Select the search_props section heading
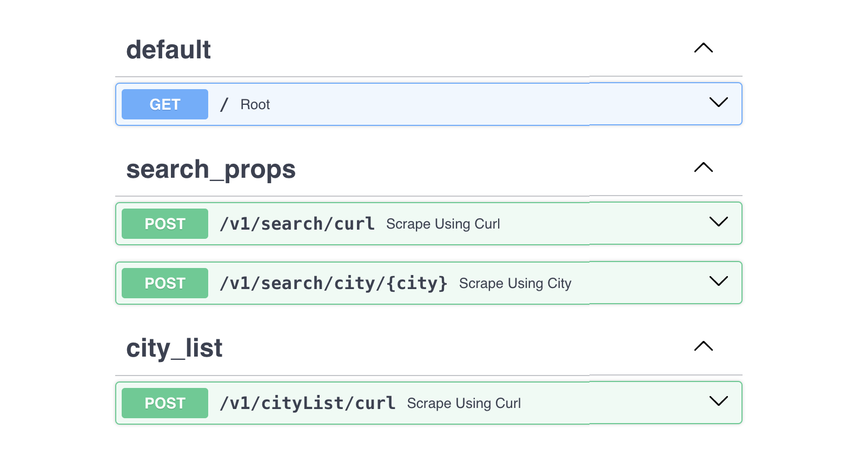 pos(211,169)
